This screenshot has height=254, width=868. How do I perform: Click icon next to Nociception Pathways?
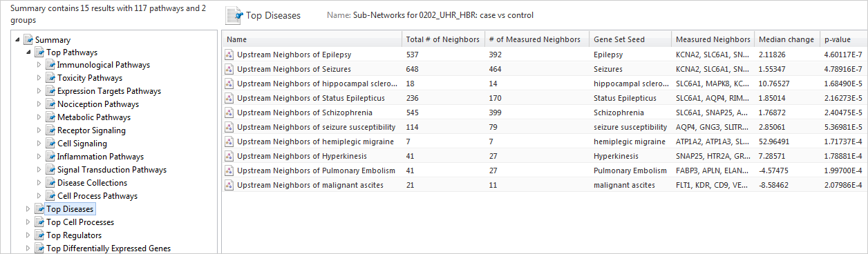[x=50, y=104]
